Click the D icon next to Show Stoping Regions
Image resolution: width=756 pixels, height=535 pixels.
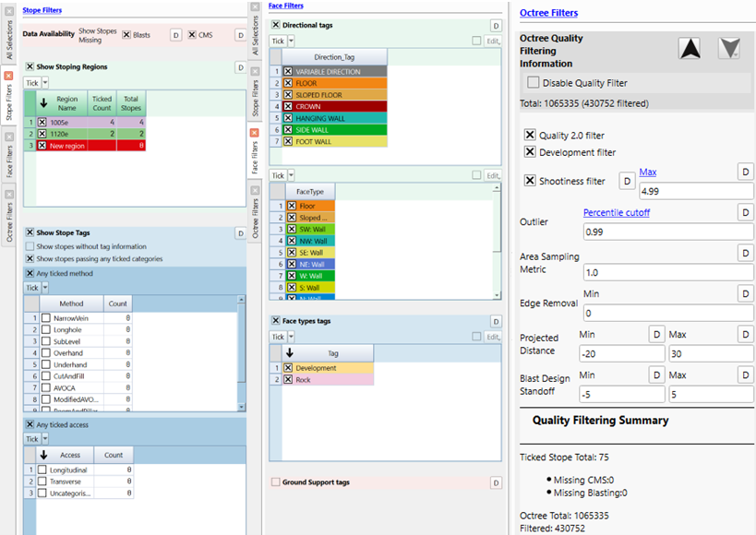coord(240,66)
